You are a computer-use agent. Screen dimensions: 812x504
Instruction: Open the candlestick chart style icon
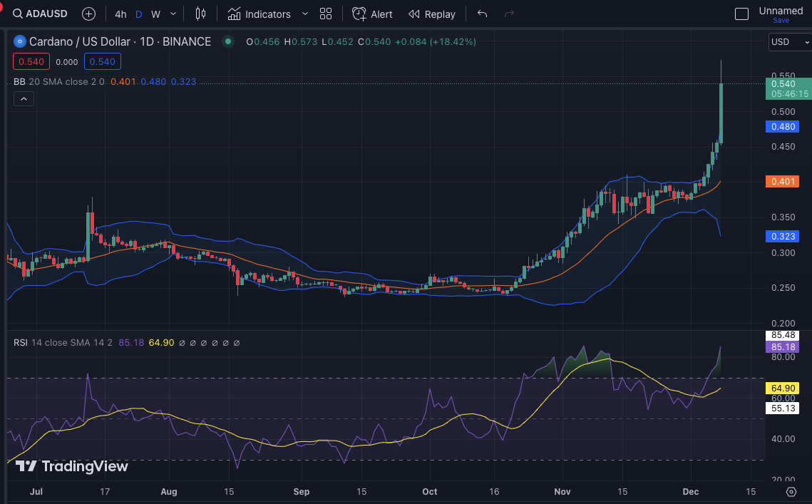point(200,14)
